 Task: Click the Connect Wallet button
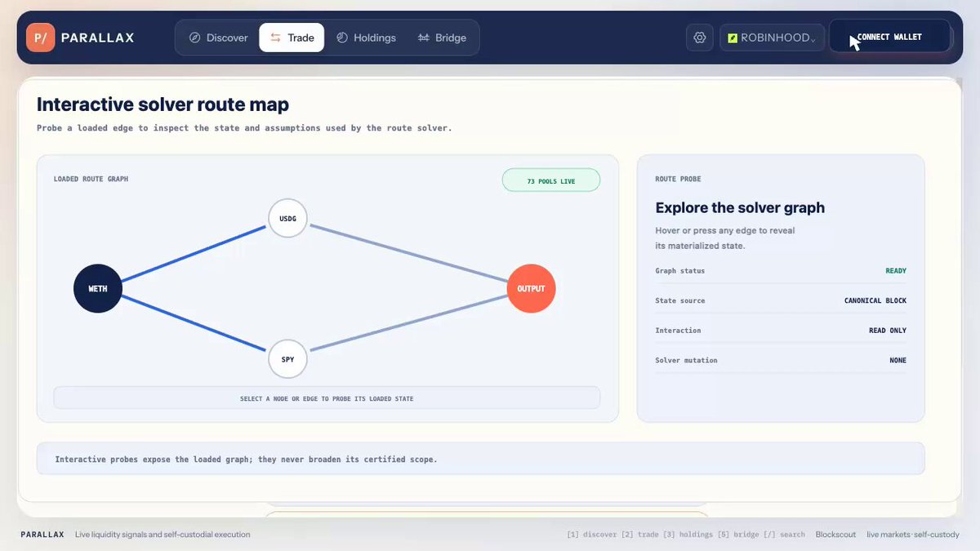[x=889, y=37]
